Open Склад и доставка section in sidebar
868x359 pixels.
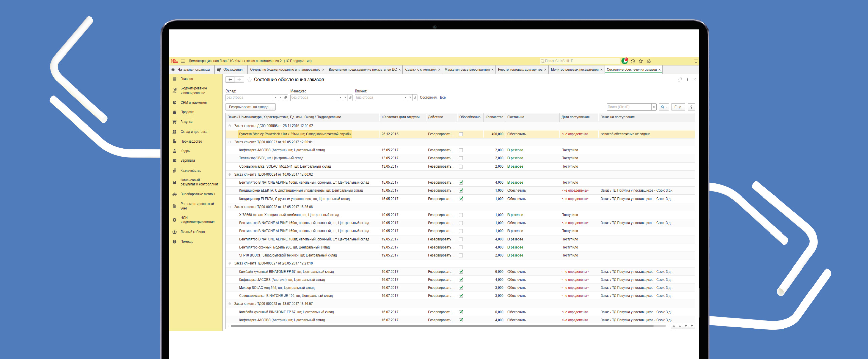coord(193,132)
